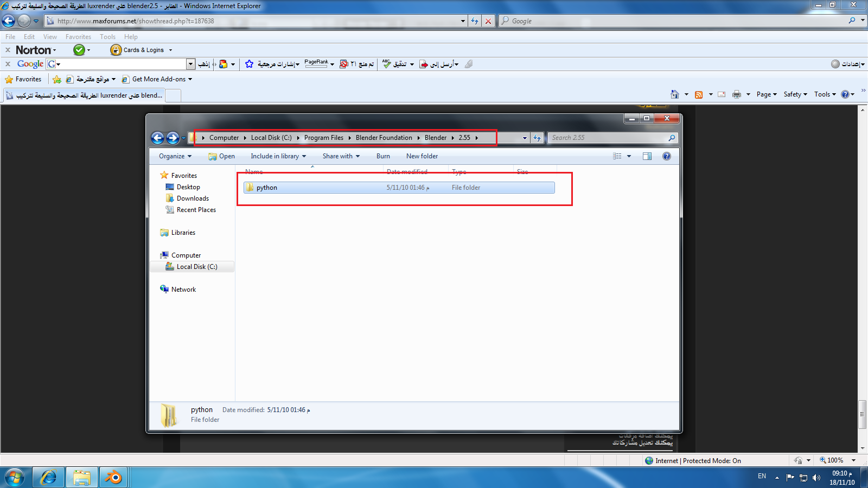868x488 pixels.
Task: Click the blue Help question mark icon
Action: [845, 94]
